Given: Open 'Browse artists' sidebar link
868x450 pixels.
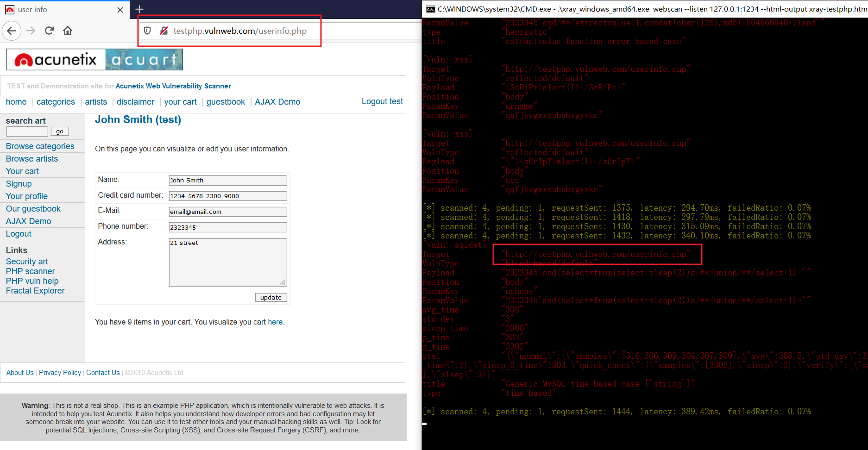Looking at the screenshot, I should point(32,159).
